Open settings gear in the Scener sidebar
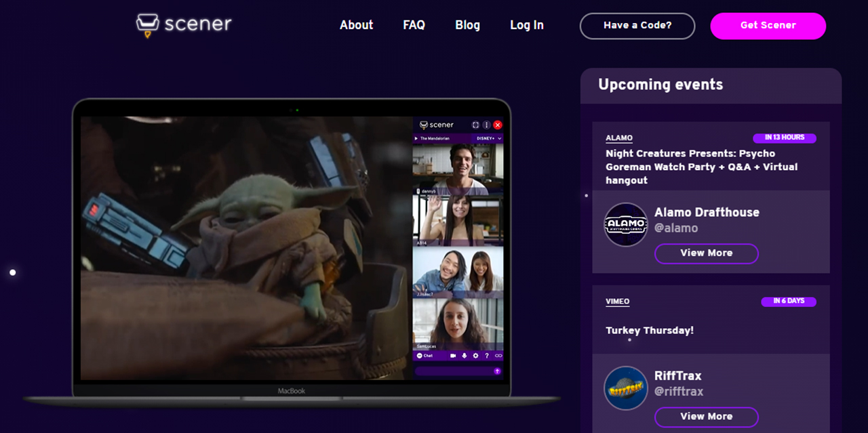Screen dimensions: 868x433 pyautogui.click(x=475, y=356)
